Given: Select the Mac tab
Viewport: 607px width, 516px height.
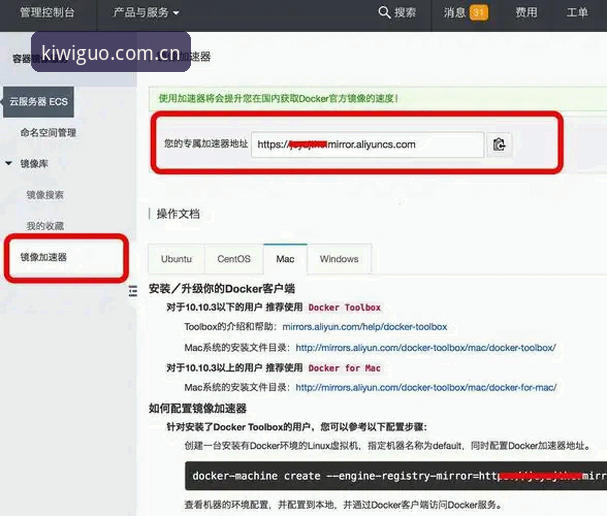Looking at the screenshot, I should click(x=285, y=259).
